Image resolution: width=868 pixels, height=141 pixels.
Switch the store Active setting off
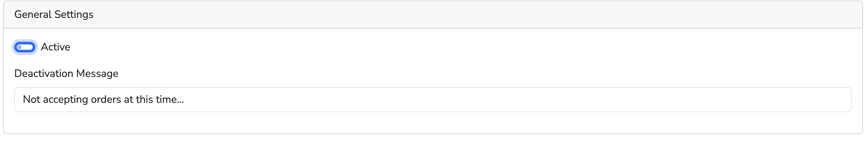pyautogui.click(x=24, y=47)
